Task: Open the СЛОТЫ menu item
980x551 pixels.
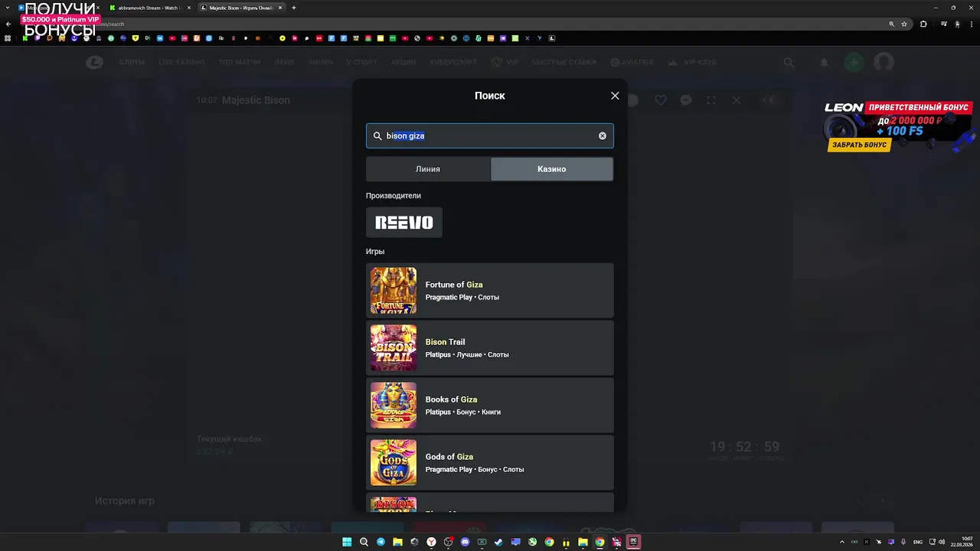Action: coord(132,62)
